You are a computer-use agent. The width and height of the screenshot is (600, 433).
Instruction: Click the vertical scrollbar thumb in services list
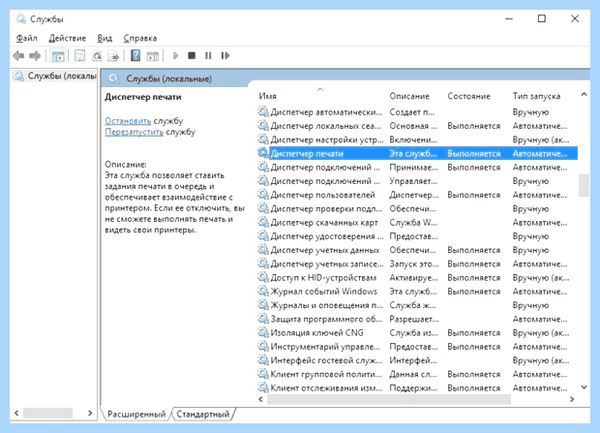tap(584, 186)
